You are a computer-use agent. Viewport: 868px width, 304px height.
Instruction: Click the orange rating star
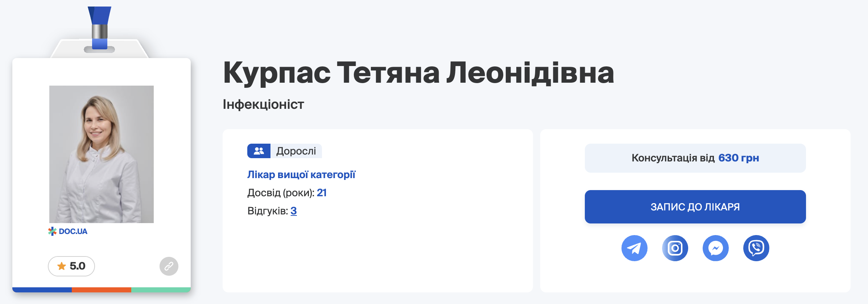pos(62,266)
